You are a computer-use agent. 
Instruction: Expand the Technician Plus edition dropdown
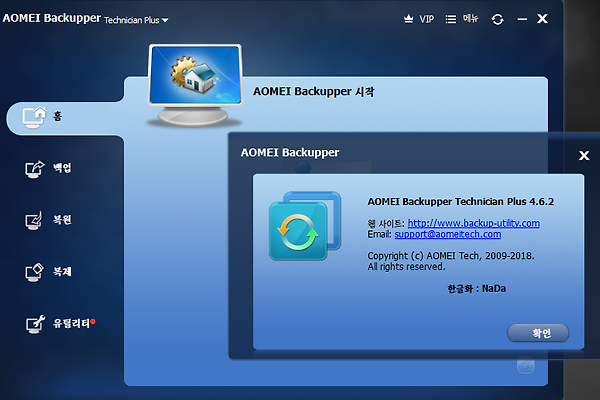click(x=136, y=20)
